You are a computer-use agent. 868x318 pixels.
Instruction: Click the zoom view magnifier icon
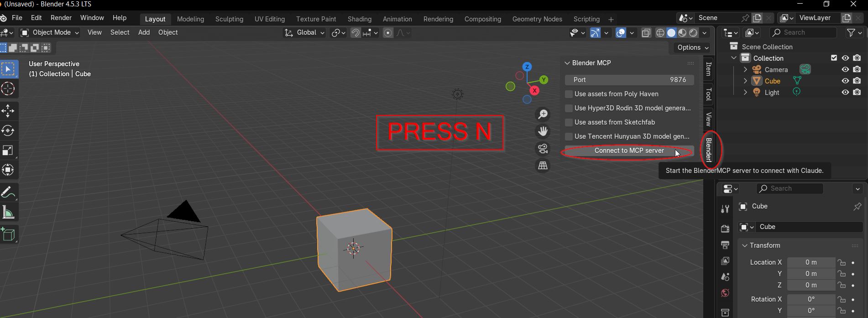543,114
